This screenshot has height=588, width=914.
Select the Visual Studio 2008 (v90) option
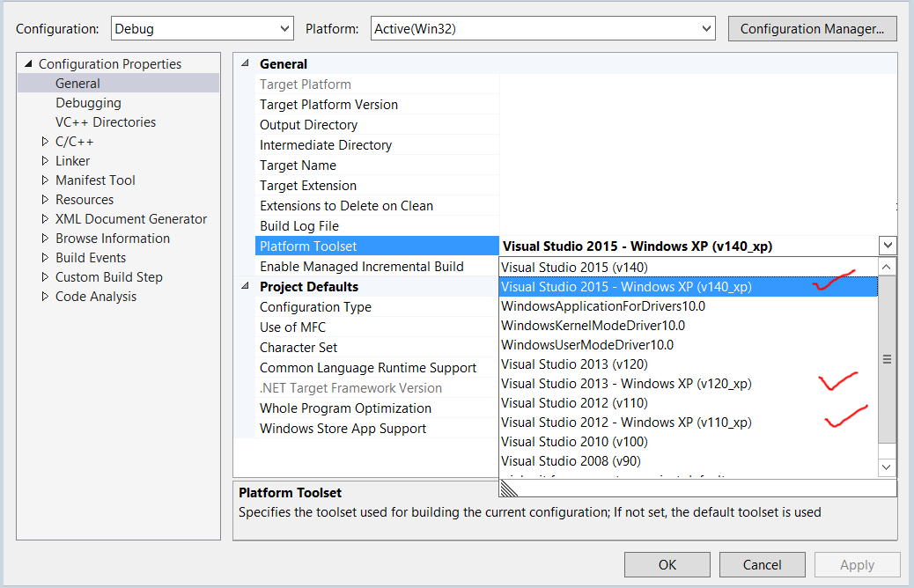(571, 461)
